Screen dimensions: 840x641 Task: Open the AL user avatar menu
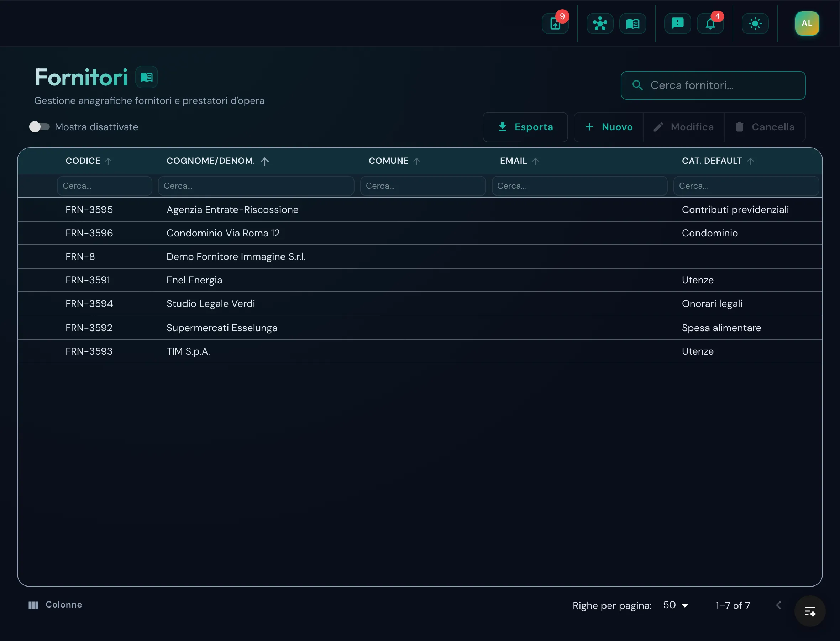click(807, 23)
